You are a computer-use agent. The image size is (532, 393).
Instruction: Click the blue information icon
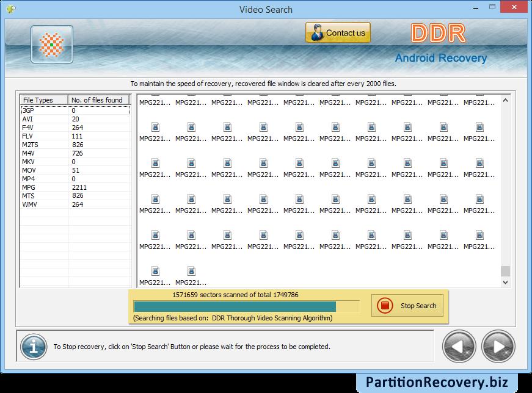(x=34, y=347)
